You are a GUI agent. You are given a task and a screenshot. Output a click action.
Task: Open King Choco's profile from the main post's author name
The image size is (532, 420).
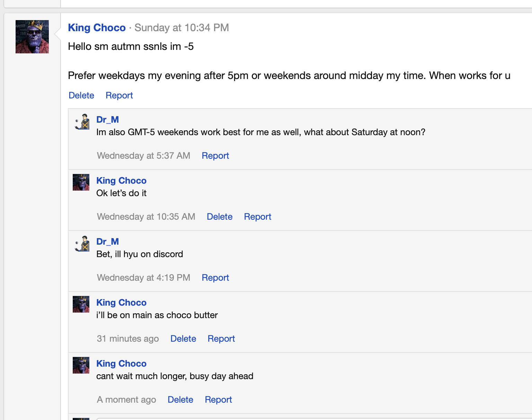click(97, 28)
